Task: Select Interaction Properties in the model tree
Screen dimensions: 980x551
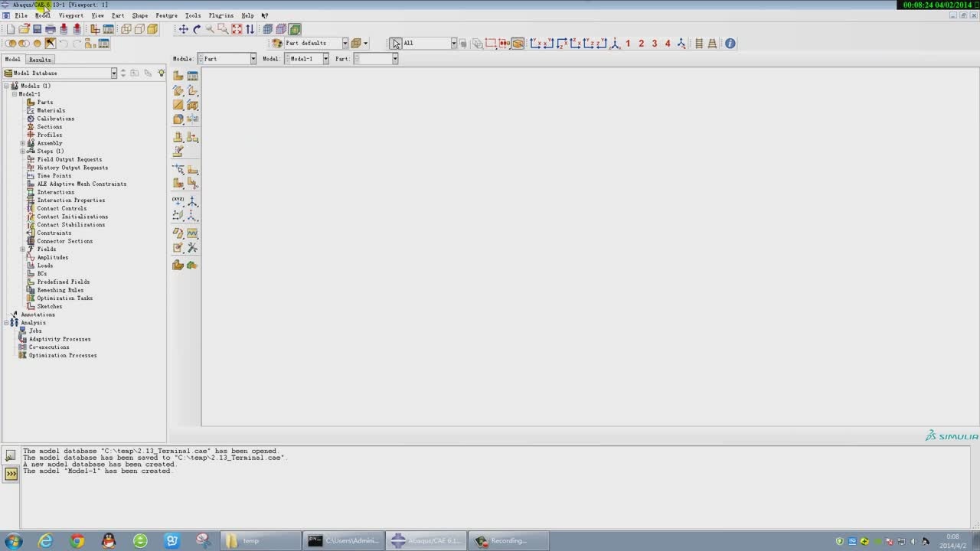Action: 70,201
